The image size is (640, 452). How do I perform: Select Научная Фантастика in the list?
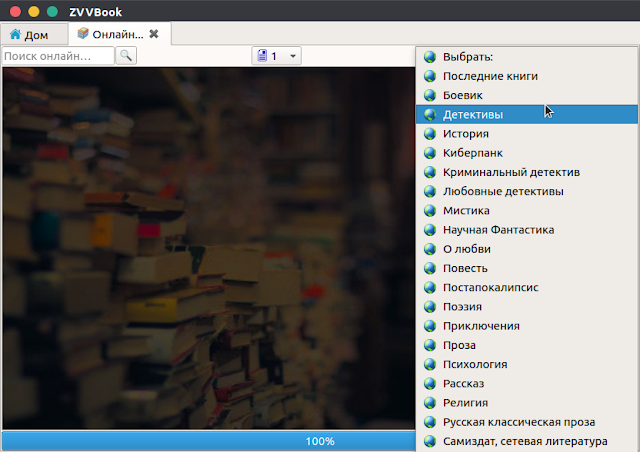click(527, 229)
